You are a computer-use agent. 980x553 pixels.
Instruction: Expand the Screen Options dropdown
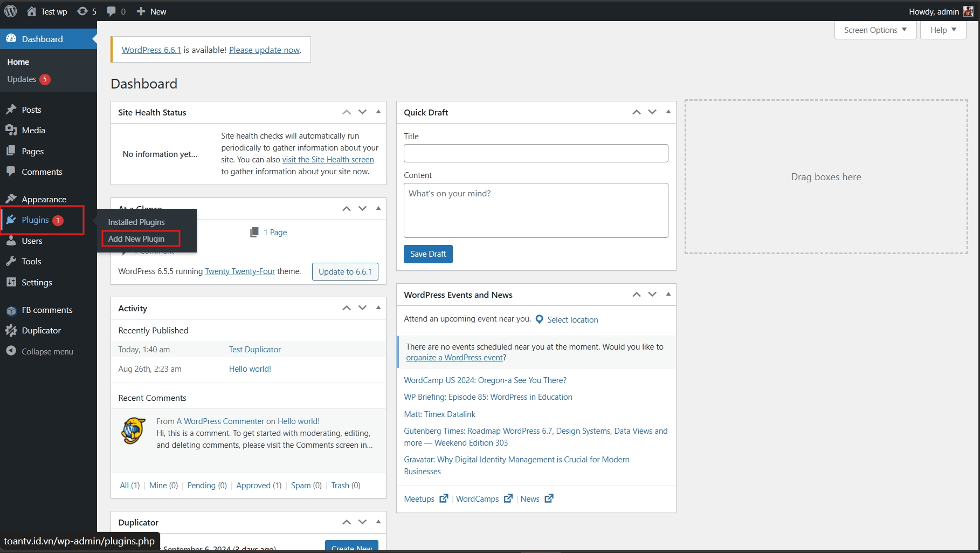pos(875,30)
